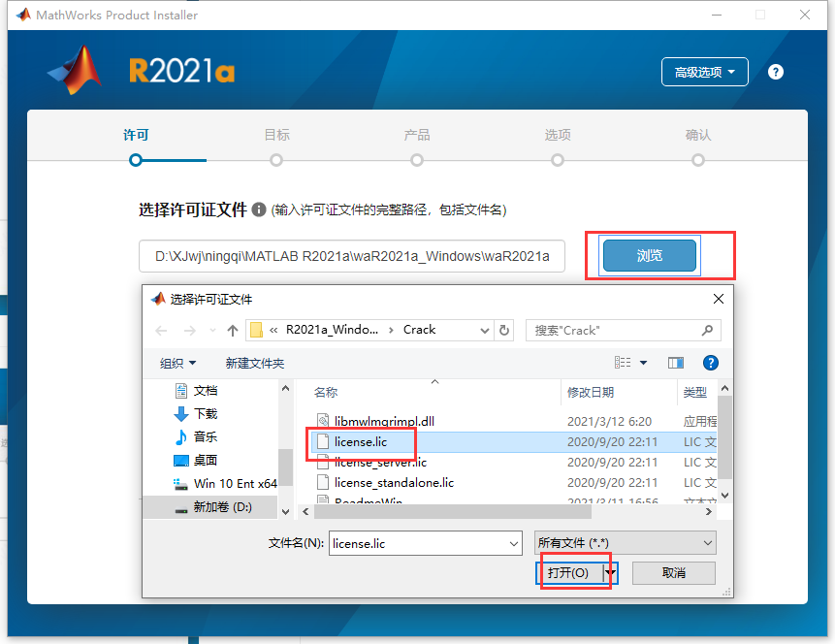The width and height of the screenshot is (835, 644).
Task: Open the dialog's blue help question mark icon
Action: (711, 363)
